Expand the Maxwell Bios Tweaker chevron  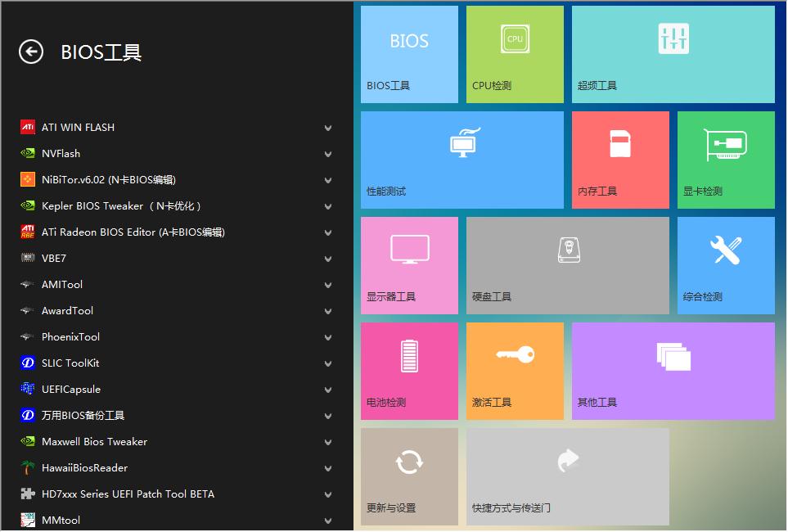pos(327,442)
